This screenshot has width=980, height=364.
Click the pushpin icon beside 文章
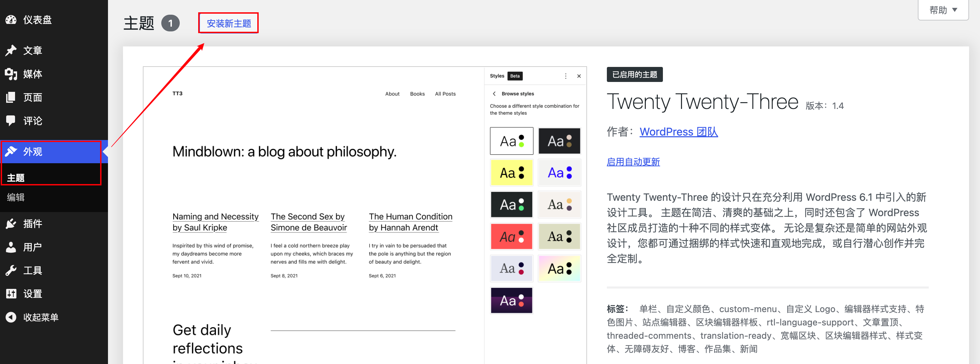coord(11,51)
